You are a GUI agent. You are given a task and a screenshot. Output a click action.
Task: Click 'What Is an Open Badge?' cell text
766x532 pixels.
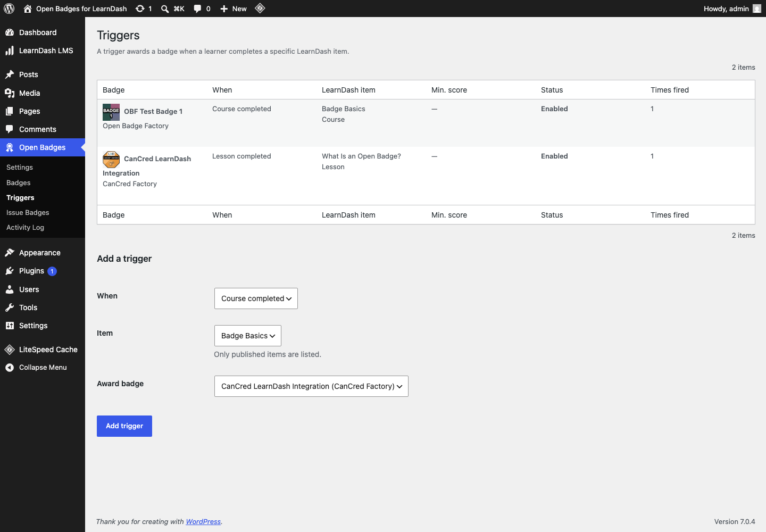[x=361, y=156]
